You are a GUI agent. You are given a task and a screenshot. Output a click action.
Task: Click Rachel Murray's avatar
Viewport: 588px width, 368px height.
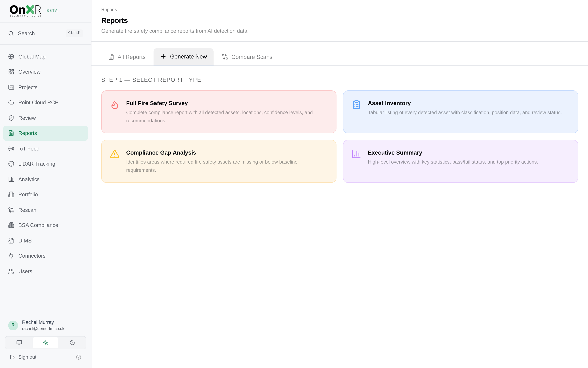click(x=13, y=325)
